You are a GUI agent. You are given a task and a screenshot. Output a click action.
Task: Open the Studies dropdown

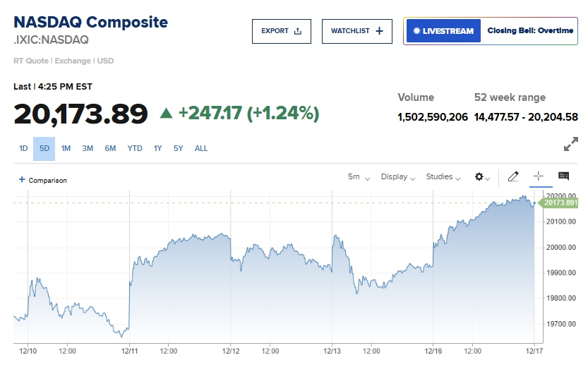(443, 177)
